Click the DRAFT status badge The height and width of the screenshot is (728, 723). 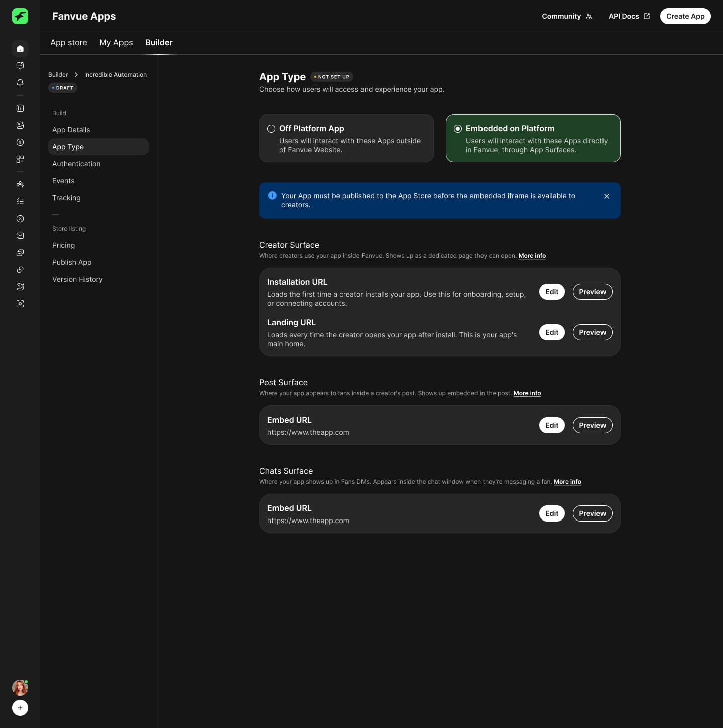tap(63, 88)
